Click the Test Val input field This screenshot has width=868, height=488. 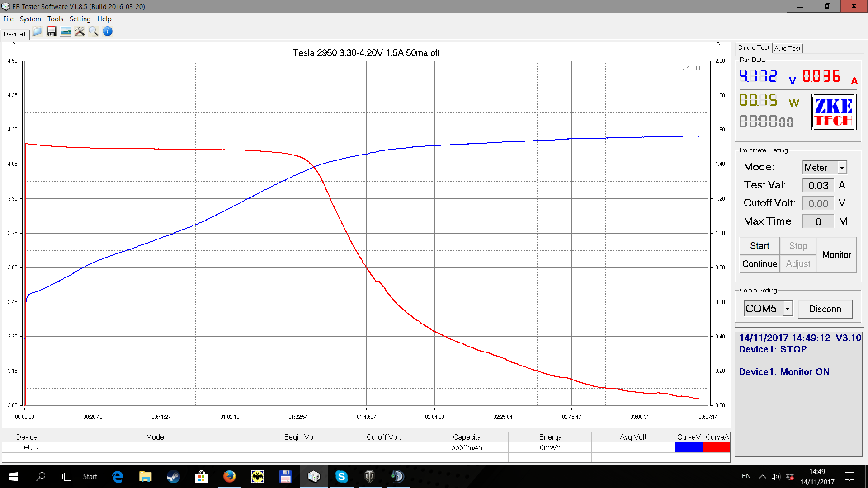pyautogui.click(x=818, y=185)
